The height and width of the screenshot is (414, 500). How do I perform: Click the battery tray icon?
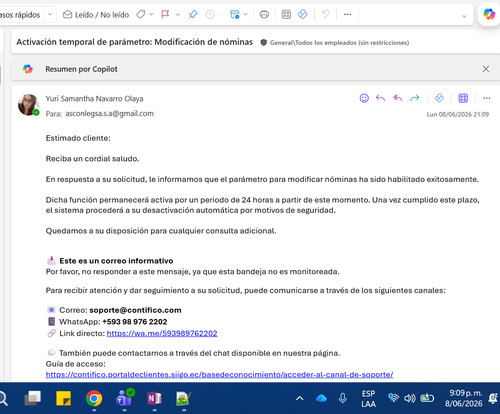(427, 398)
